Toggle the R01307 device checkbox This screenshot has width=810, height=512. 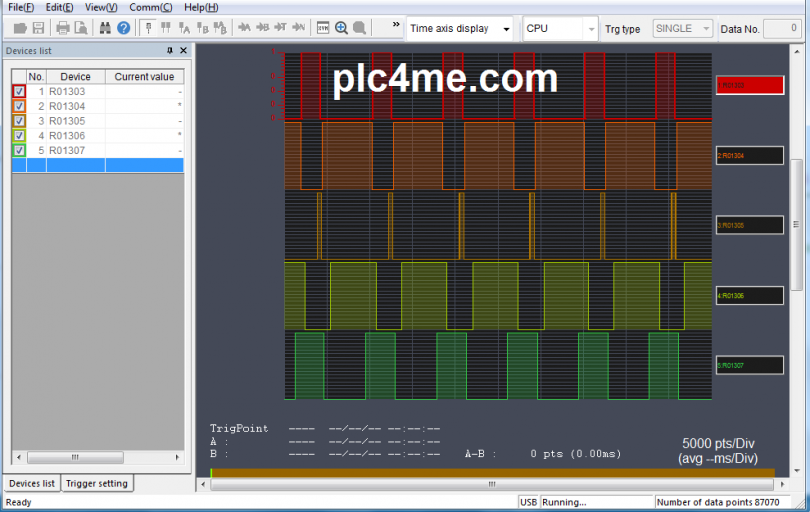19,151
